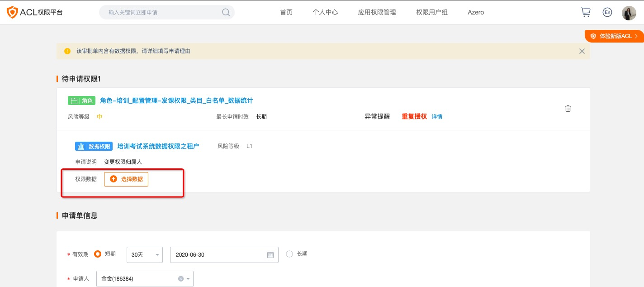Click the 申请单信息 section heading

pyautogui.click(x=80, y=215)
